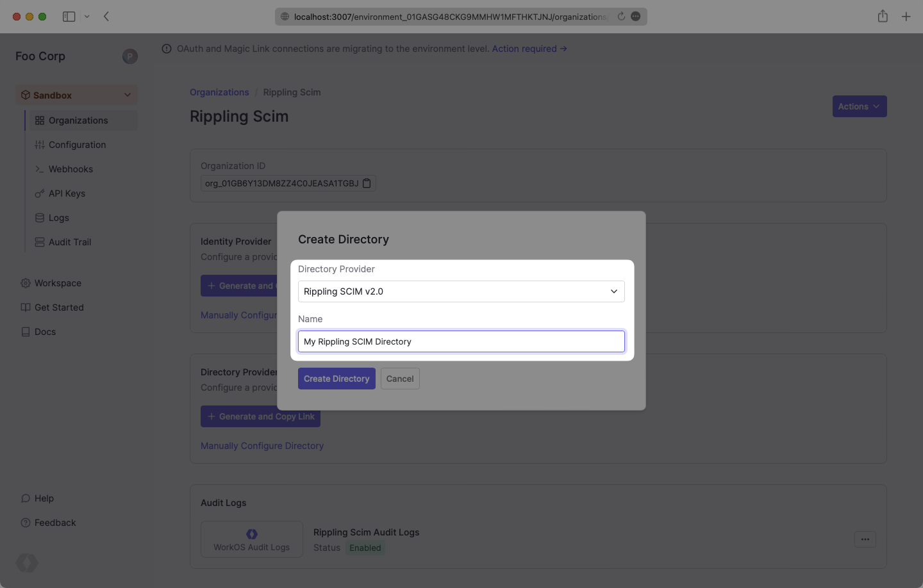Open the Actions dropdown button
Viewport: 923px width, 588px height.
[x=859, y=106]
